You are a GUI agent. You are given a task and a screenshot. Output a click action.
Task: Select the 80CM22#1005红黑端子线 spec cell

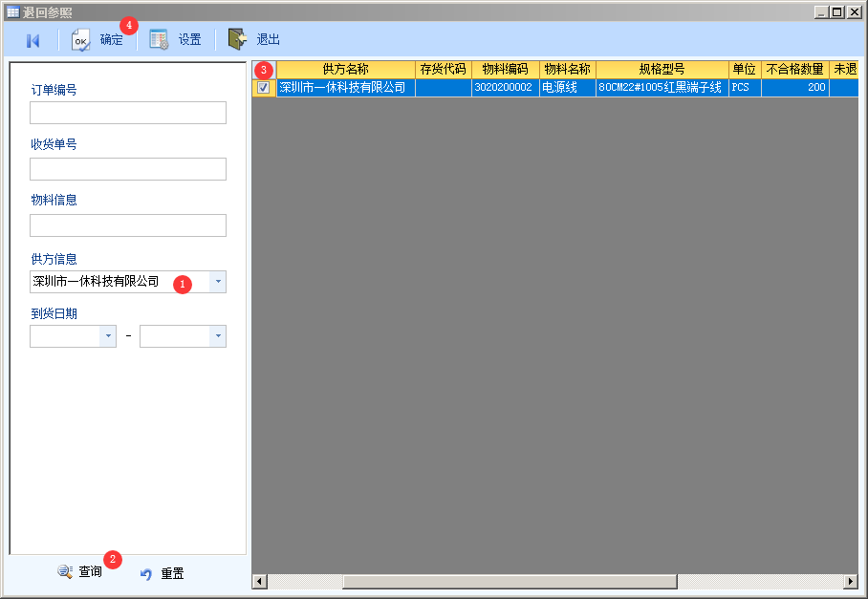662,87
